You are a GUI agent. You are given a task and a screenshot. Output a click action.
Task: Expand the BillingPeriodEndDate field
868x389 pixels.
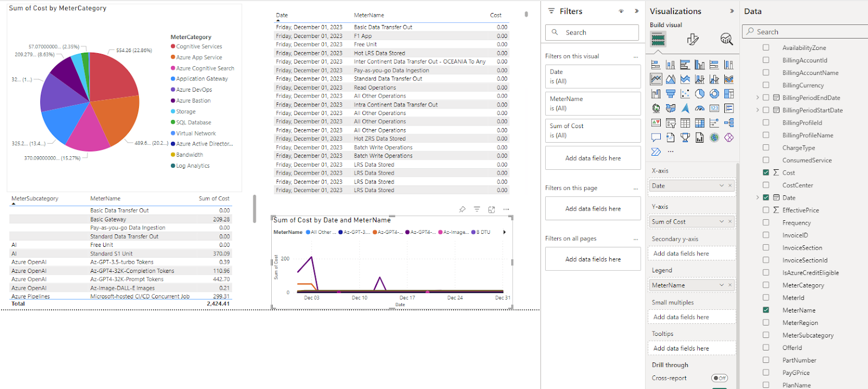click(757, 98)
